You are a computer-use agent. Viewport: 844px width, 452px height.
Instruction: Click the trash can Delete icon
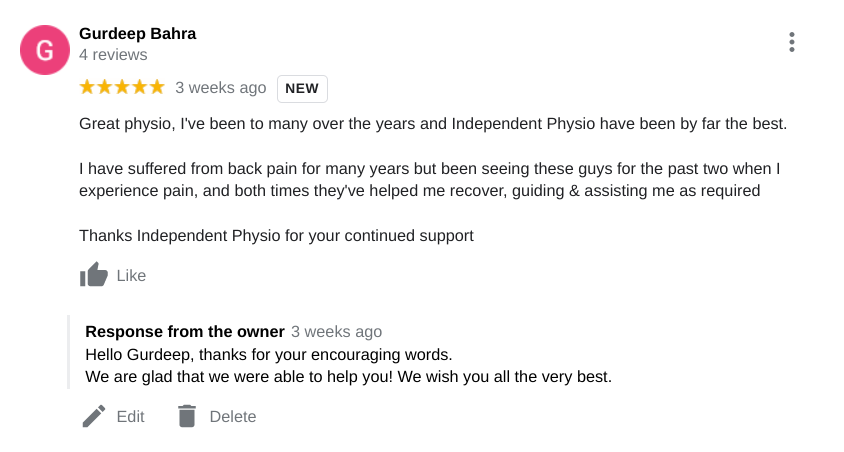(187, 416)
